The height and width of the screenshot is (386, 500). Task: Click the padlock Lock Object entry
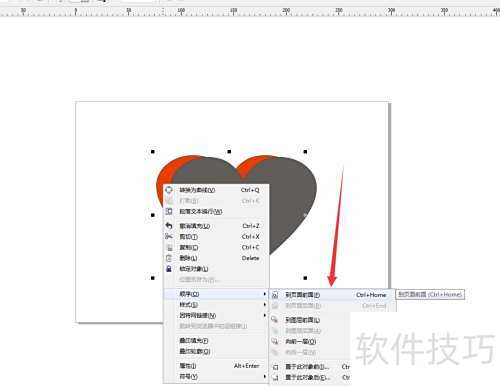216,269
